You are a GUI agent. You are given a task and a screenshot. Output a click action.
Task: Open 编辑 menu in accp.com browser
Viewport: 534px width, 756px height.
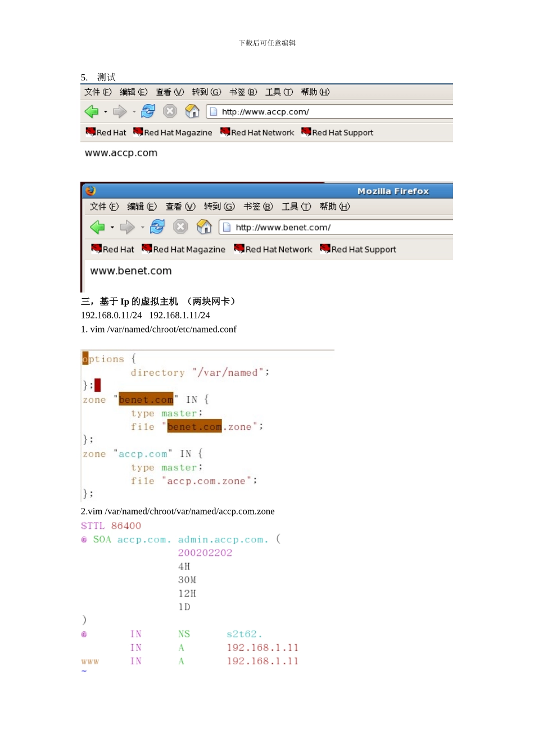pyautogui.click(x=133, y=92)
